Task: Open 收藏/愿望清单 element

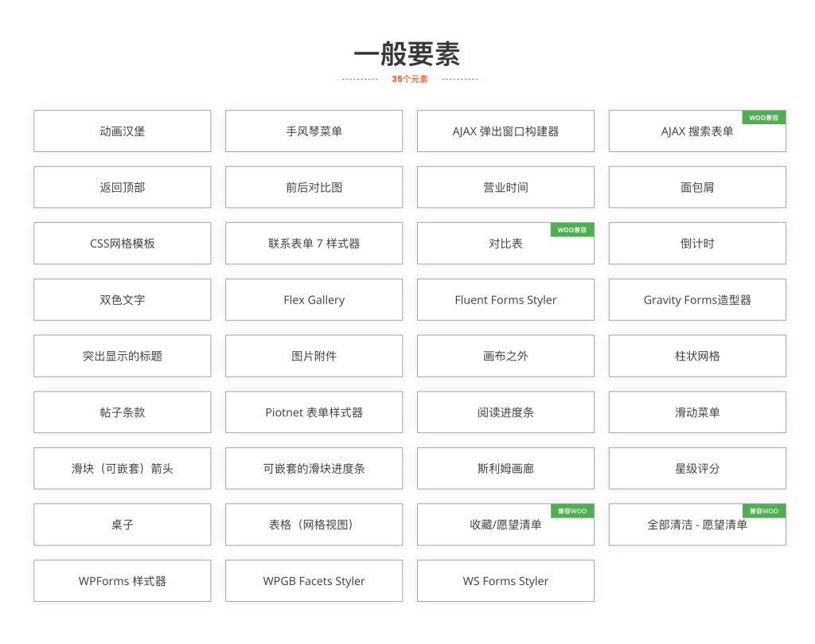Action: pyautogui.click(x=505, y=525)
